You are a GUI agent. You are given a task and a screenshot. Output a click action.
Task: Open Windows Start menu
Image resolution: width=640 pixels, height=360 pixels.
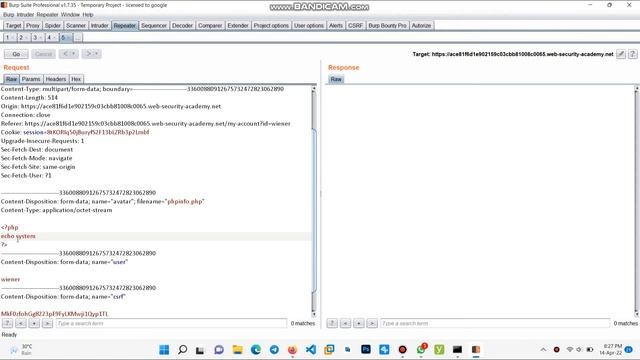(164, 349)
